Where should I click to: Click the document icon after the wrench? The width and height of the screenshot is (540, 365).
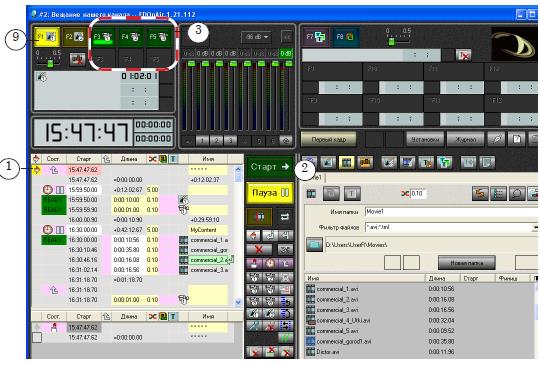tap(516, 139)
